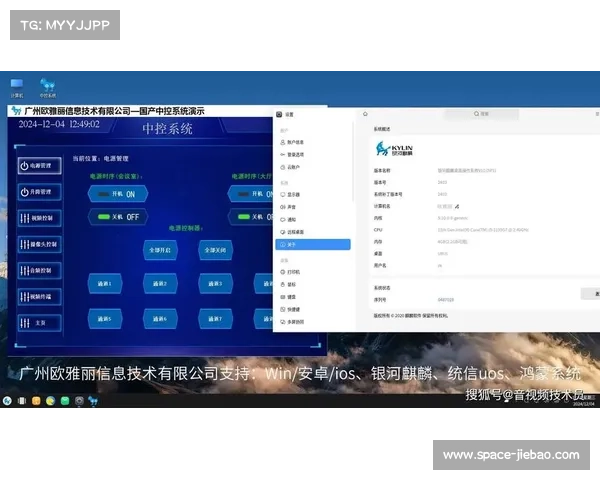
Task: Open task view from the taskbar
Action: pyautogui.click(x=22, y=401)
